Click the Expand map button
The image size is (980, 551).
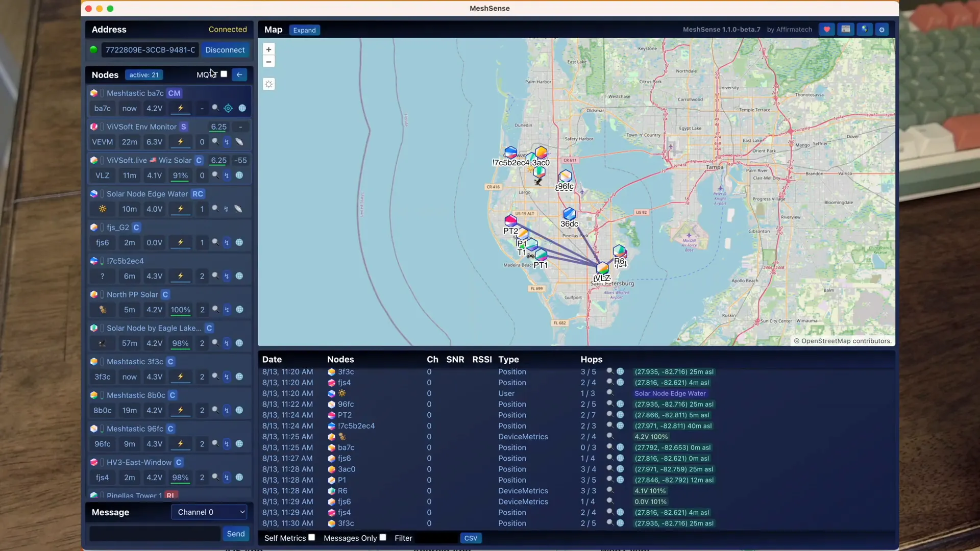pyautogui.click(x=304, y=30)
